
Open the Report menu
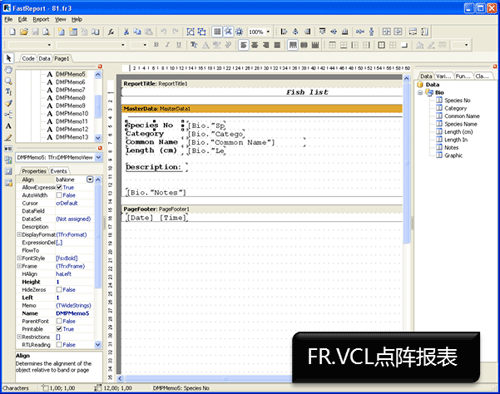click(41, 19)
